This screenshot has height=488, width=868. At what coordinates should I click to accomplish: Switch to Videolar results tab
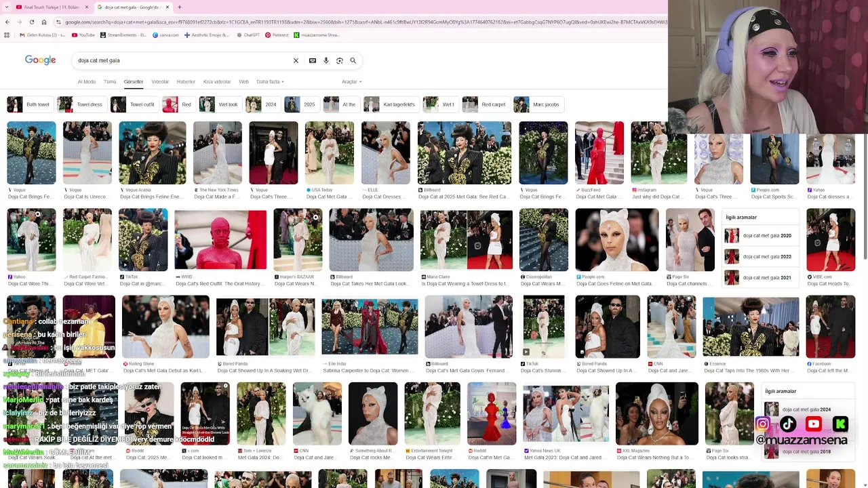[x=160, y=81]
